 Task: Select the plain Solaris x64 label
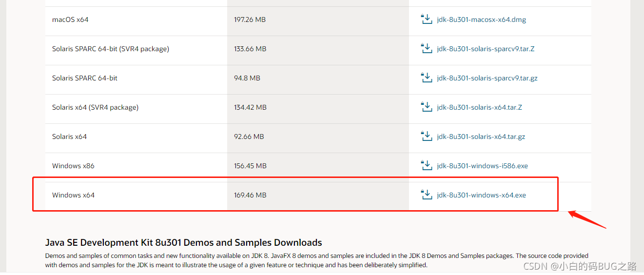coord(69,137)
